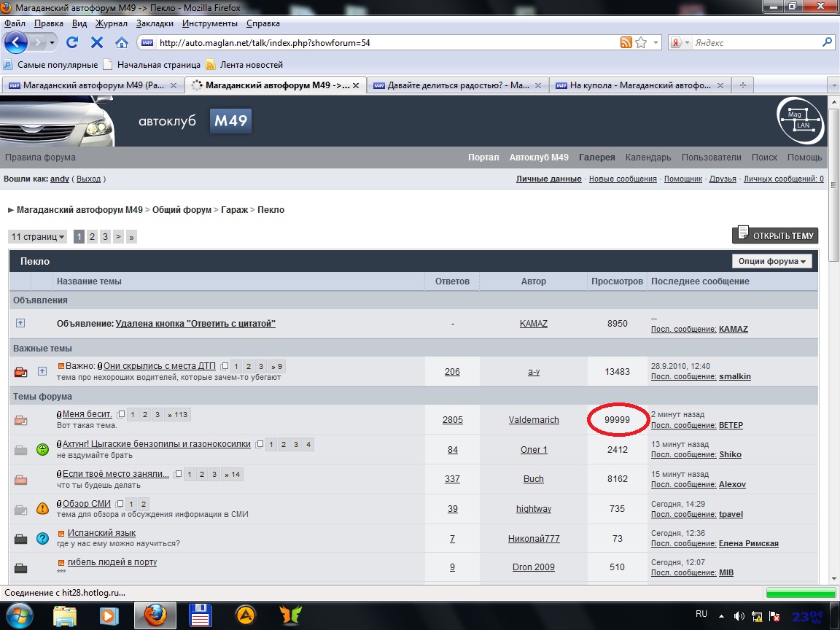Screen dimensions: 840x630
Task: Click the RSS feed icon in address bar
Action: point(626,42)
